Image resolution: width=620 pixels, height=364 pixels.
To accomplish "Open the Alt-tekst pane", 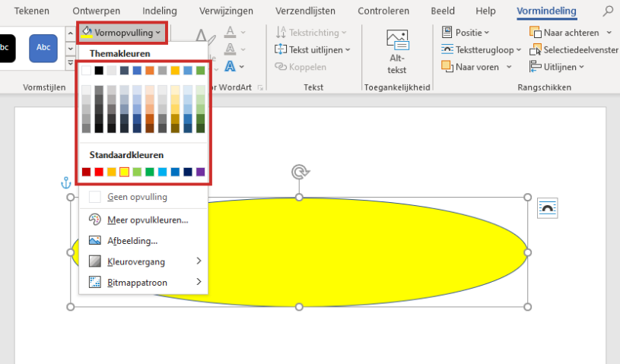I will click(397, 52).
